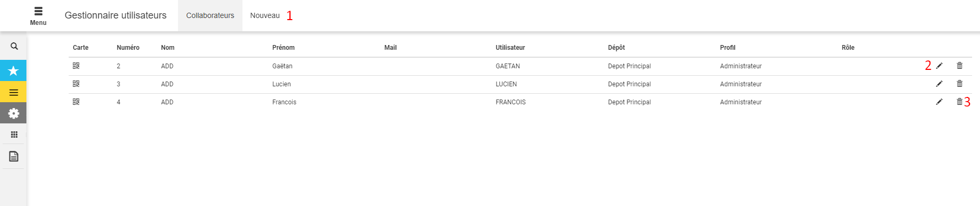The width and height of the screenshot is (980, 206).
Task: Select the blue star favorites icon
Action: [13, 70]
